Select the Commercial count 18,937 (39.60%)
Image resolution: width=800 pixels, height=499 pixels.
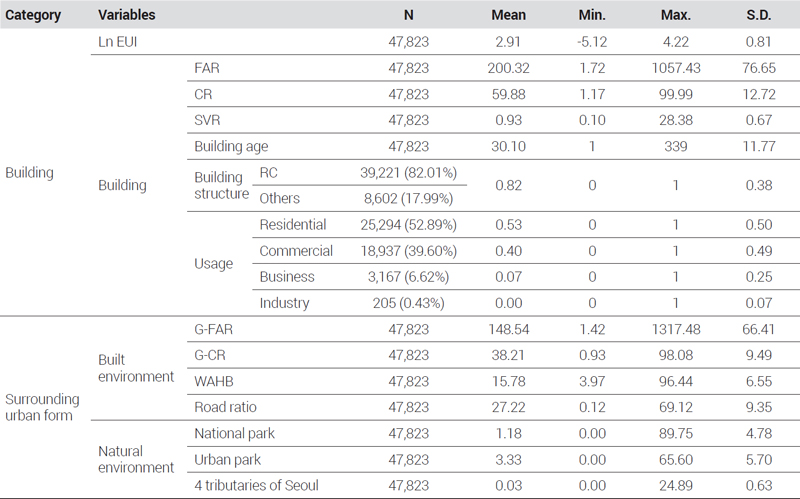(408, 251)
